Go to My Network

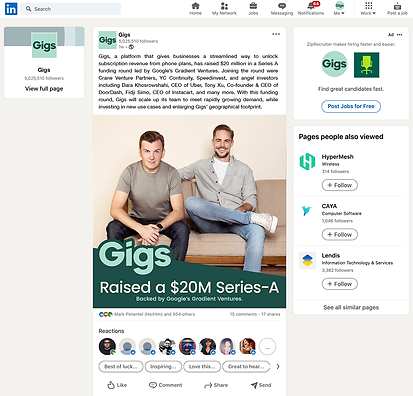pyautogui.click(x=224, y=9)
